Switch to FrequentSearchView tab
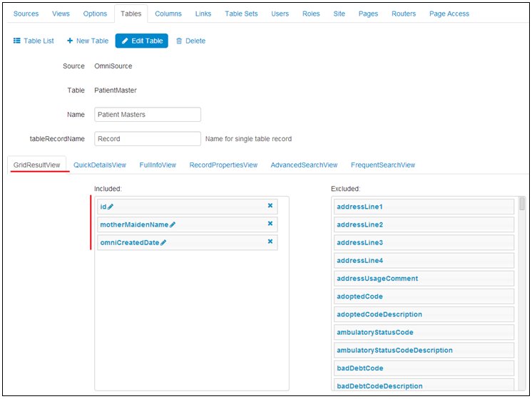 [383, 165]
